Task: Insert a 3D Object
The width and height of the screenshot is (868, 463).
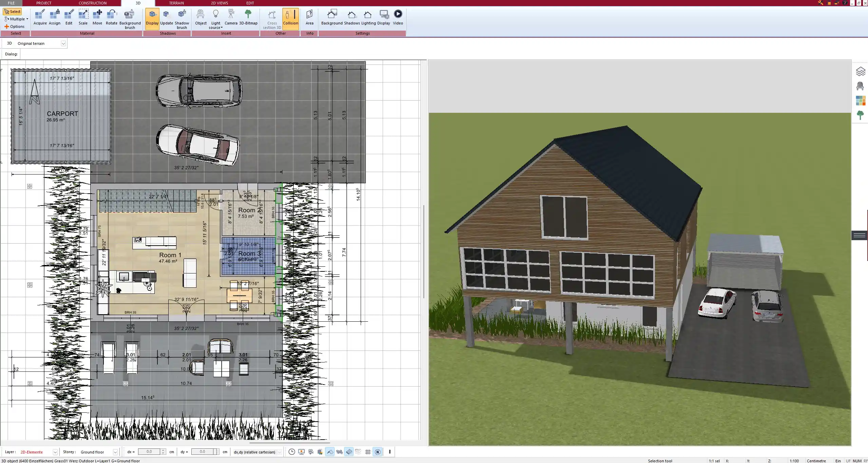Action: click(x=201, y=17)
